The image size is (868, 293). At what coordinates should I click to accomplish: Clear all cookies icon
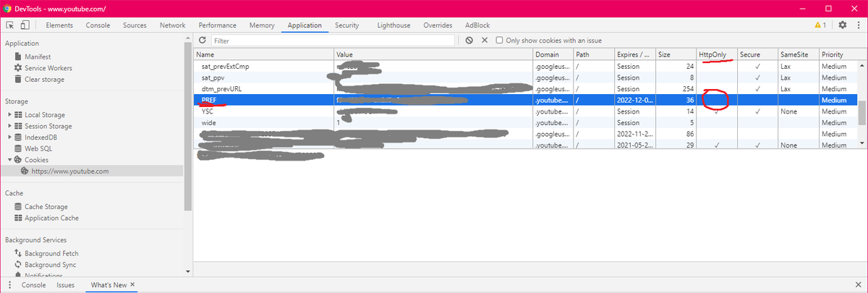tap(469, 41)
